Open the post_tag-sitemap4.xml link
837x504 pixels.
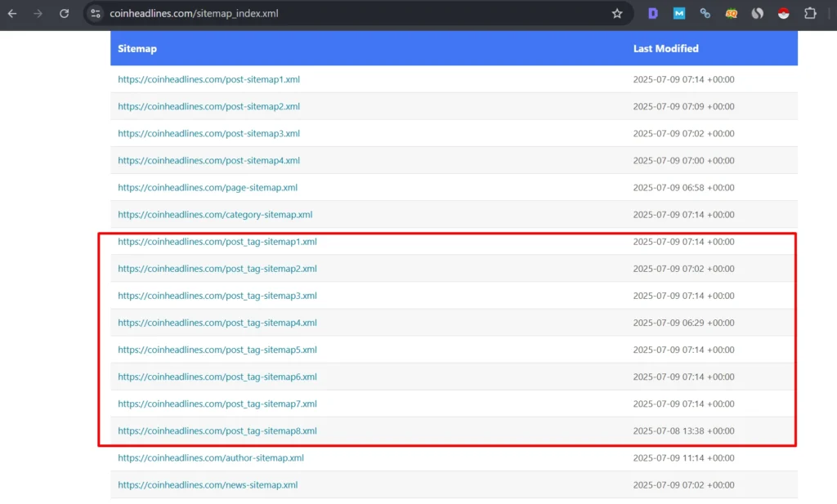click(217, 323)
